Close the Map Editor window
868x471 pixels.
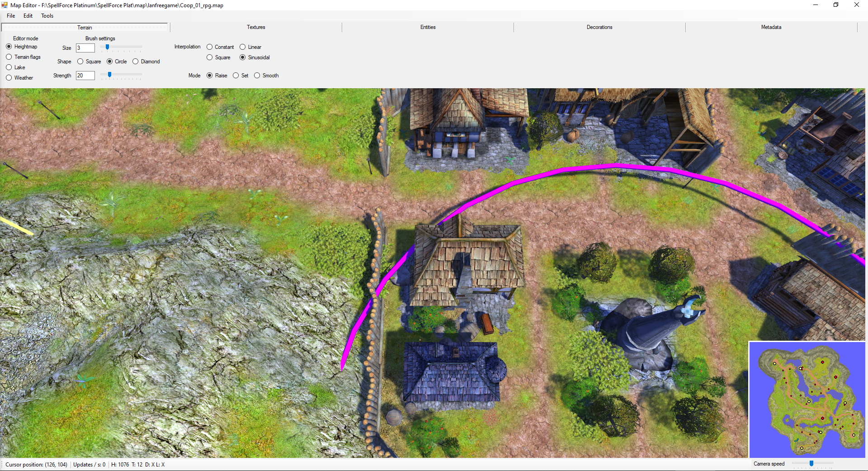click(x=857, y=5)
